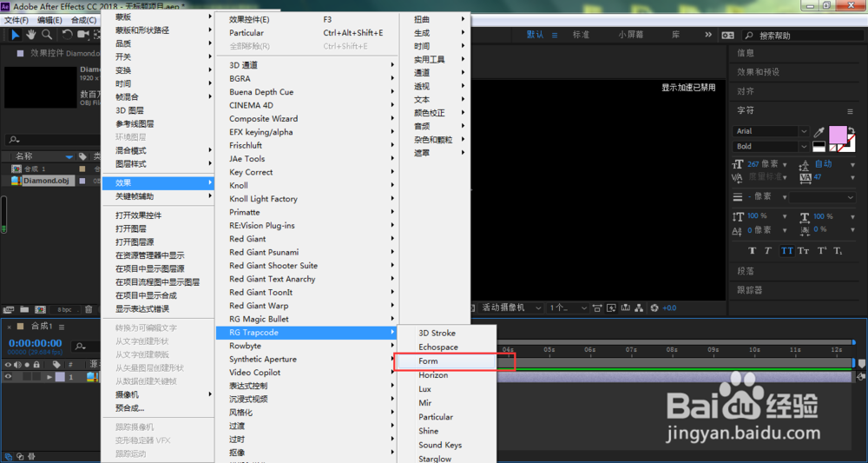Select the Zoom magnifier tool

pos(47,35)
